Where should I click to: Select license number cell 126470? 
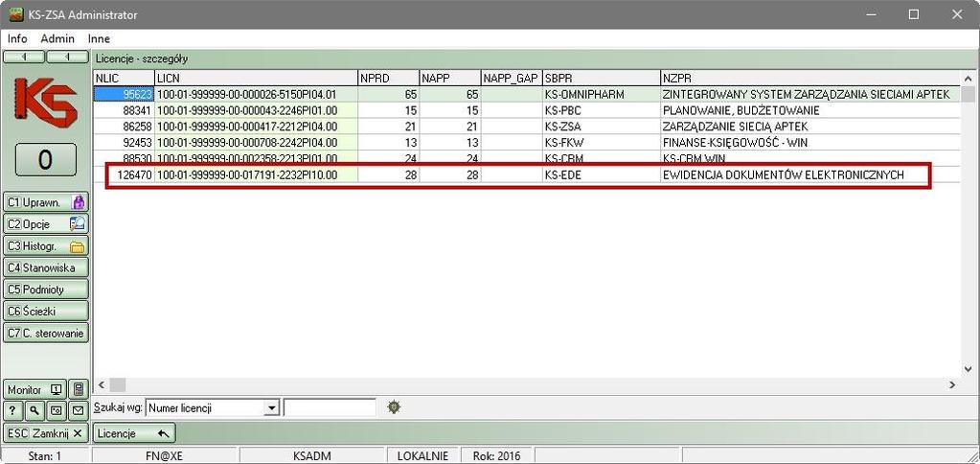click(124, 175)
